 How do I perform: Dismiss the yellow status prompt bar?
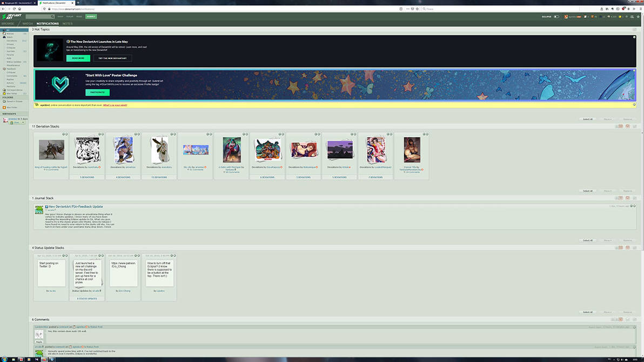[x=634, y=105]
